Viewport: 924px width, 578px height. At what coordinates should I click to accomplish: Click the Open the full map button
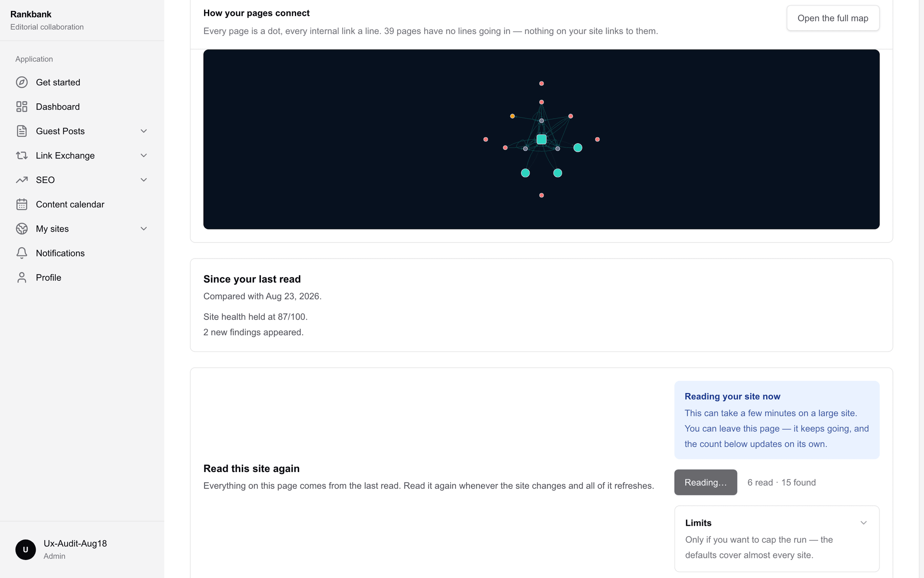click(833, 18)
